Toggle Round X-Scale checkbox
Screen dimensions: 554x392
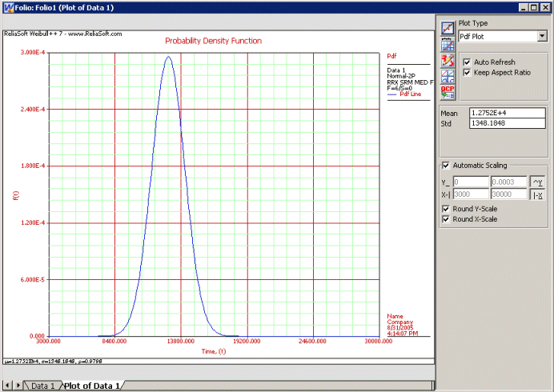pos(446,219)
